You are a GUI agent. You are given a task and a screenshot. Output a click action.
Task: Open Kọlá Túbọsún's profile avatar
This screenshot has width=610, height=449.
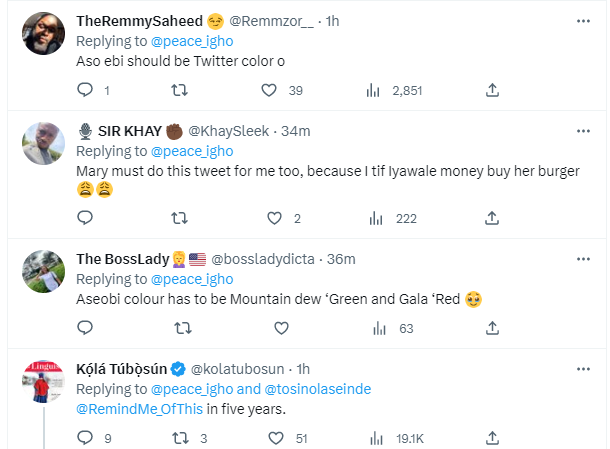[44, 380]
